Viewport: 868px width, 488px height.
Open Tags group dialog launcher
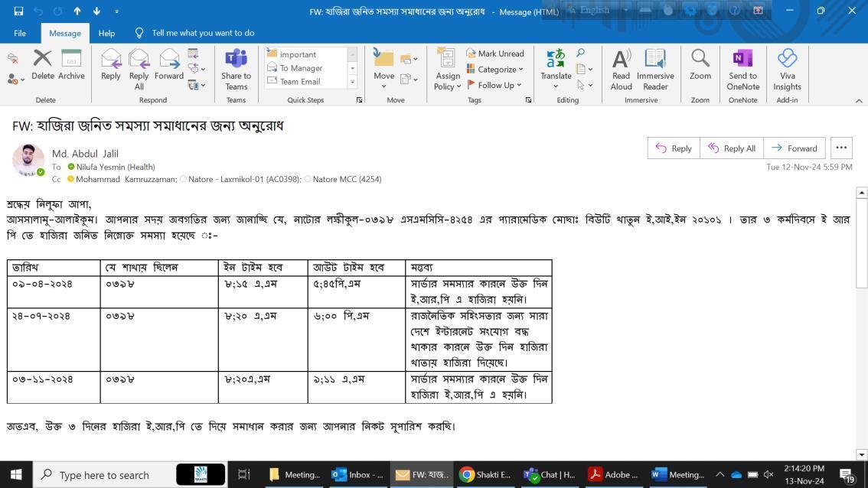click(x=528, y=100)
